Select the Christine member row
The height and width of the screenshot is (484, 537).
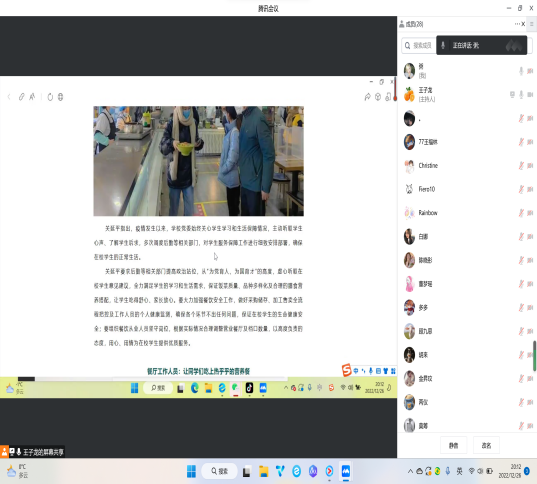[467, 165]
